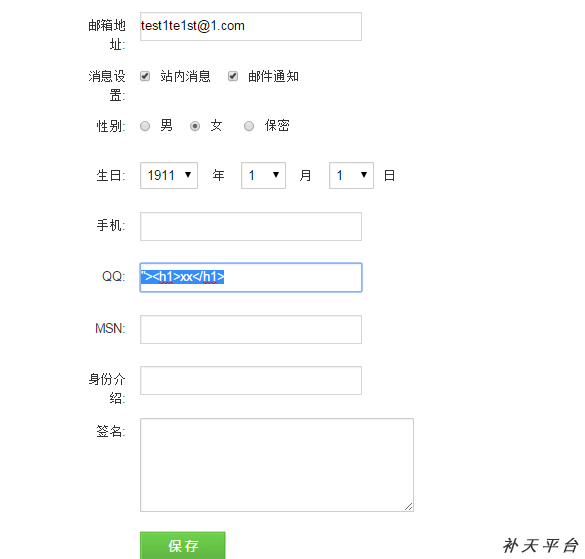Select the 女 gender radio button
Viewport: 585px width, 559px height.
(x=195, y=126)
